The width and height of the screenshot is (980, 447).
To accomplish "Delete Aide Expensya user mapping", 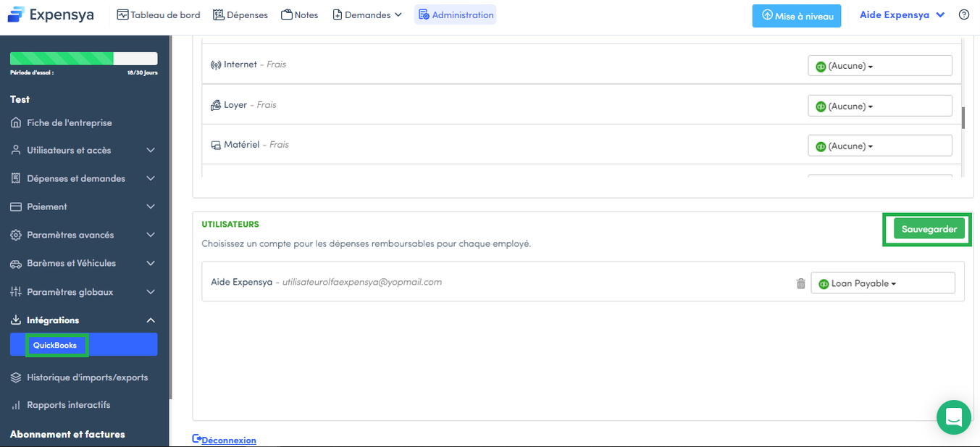I will [x=800, y=283].
